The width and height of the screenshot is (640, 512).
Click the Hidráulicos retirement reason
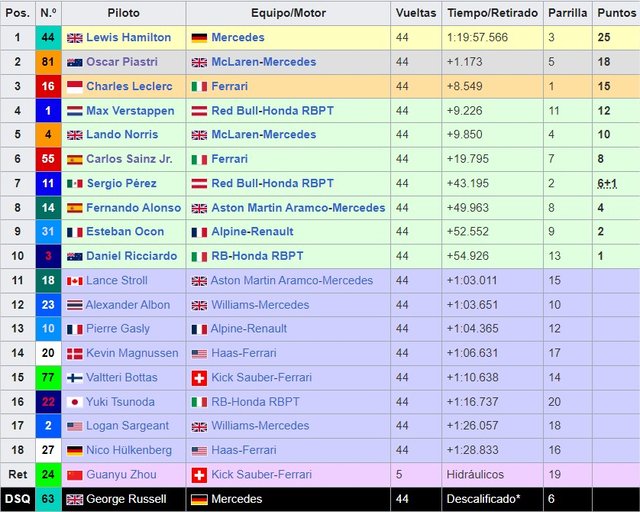[x=475, y=474]
